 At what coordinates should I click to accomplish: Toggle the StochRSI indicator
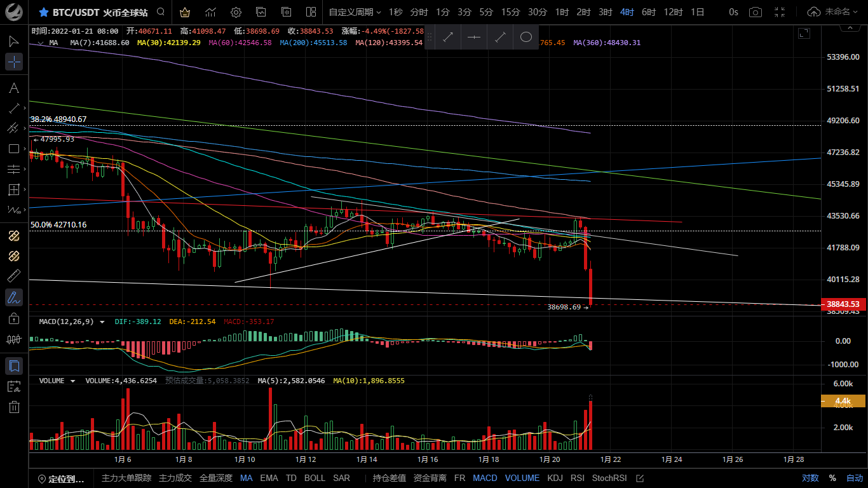609,478
